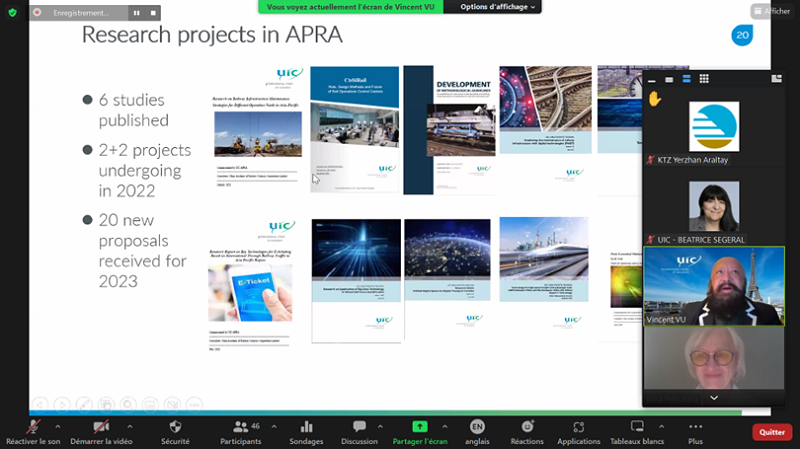Open the Discussion chat panel
The image size is (800, 449).
pos(359,431)
